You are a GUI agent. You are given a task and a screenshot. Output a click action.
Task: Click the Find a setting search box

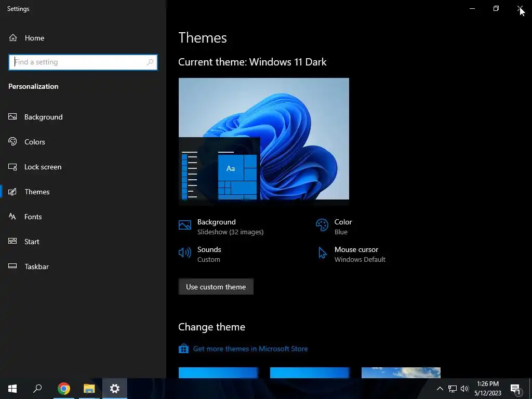coord(83,62)
